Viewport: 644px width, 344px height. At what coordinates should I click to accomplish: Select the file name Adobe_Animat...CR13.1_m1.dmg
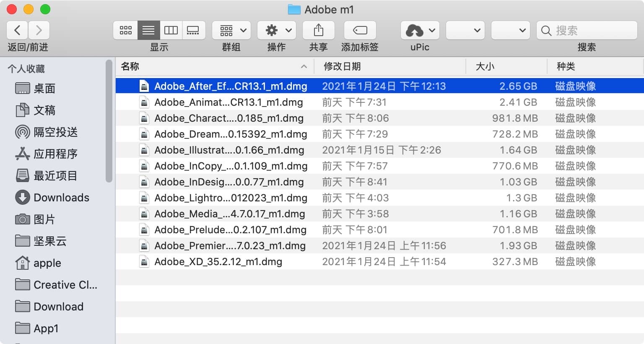click(x=229, y=102)
